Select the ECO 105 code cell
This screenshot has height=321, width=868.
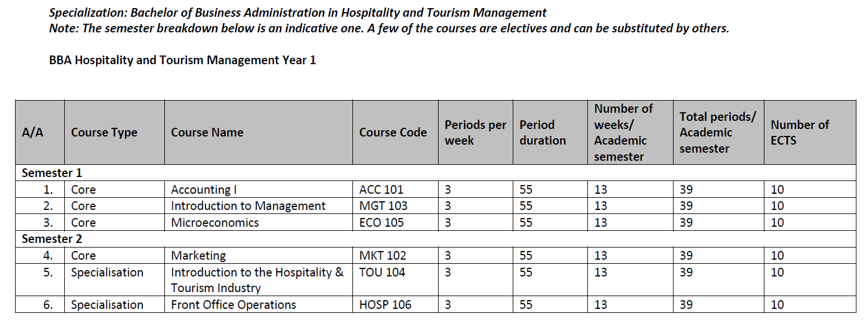coord(381,223)
